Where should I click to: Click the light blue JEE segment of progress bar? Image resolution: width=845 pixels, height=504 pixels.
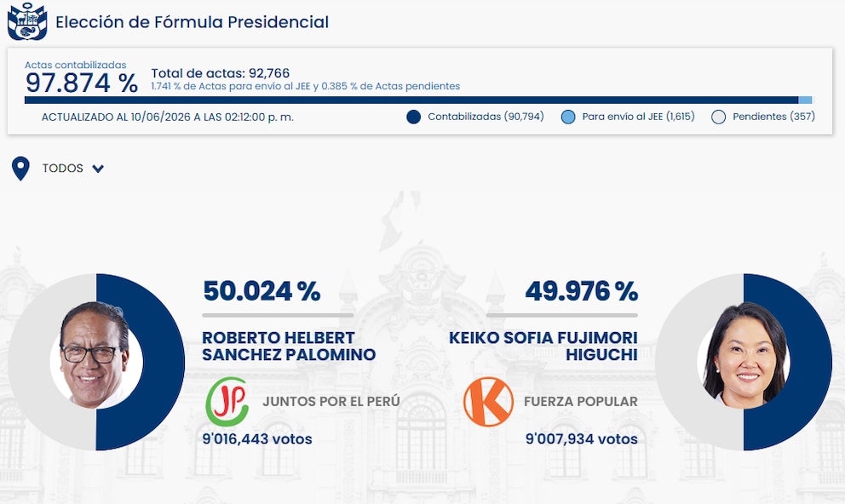[x=805, y=100]
